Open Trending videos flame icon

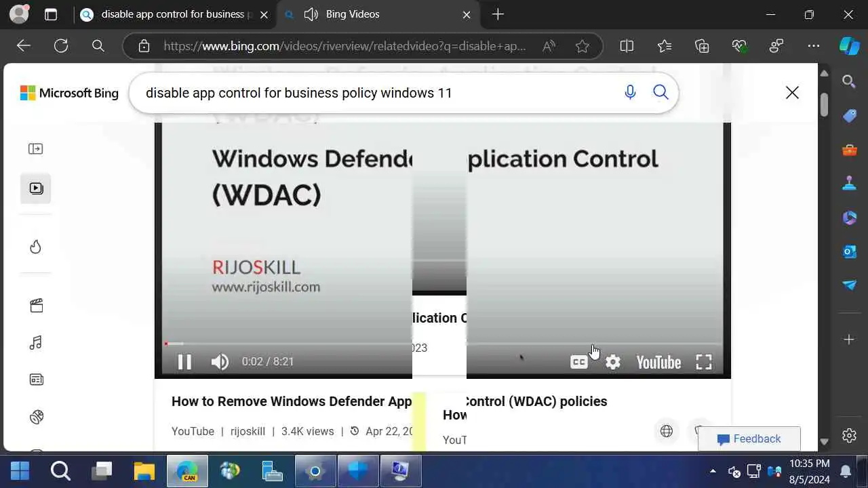pyautogui.click(x=36, y=247)
